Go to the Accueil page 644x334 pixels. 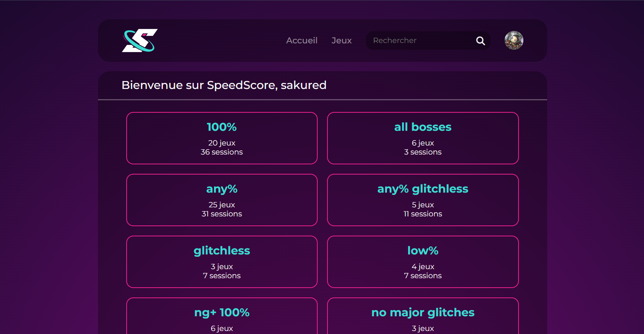(301, 40)
